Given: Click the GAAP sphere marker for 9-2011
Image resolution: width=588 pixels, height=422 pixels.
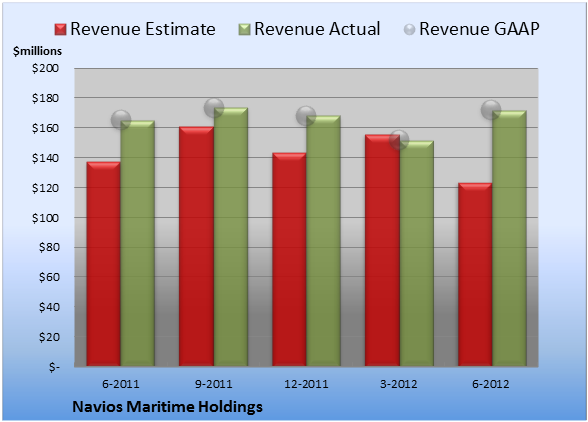Looking at the screenshot, I should click(x=214, y=108).
